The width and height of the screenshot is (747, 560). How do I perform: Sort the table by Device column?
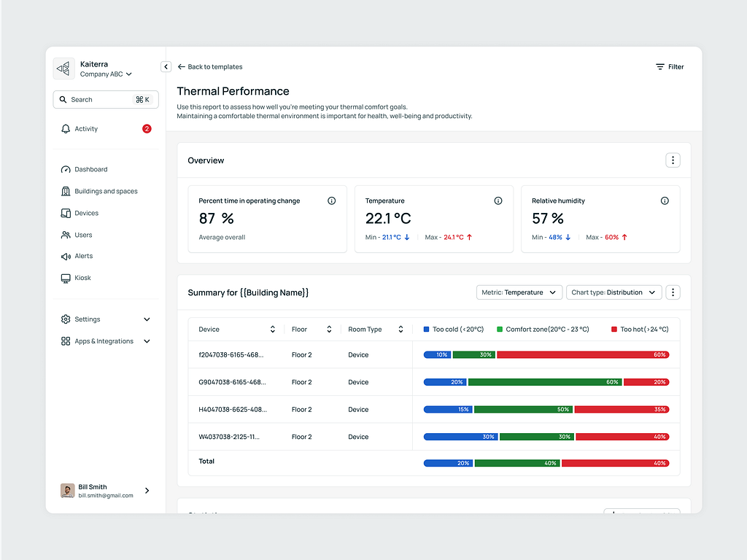tap(273, 330)
